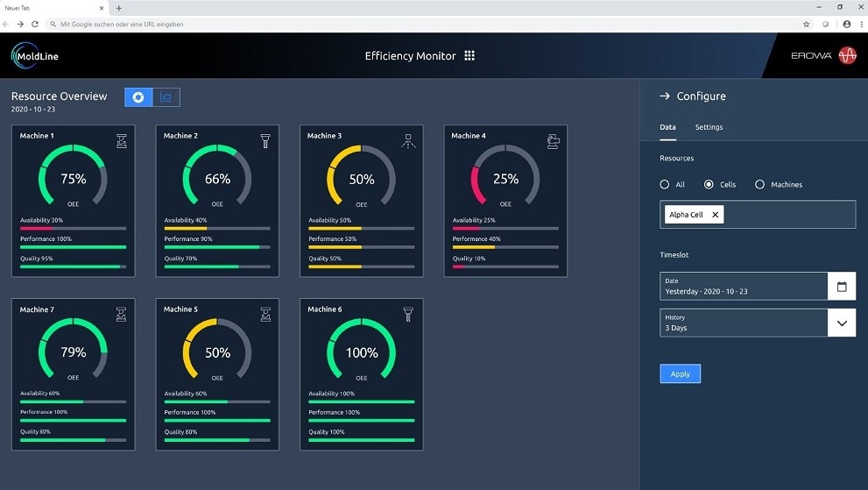Remove the Alpha Cell tag

pos(715,215)
